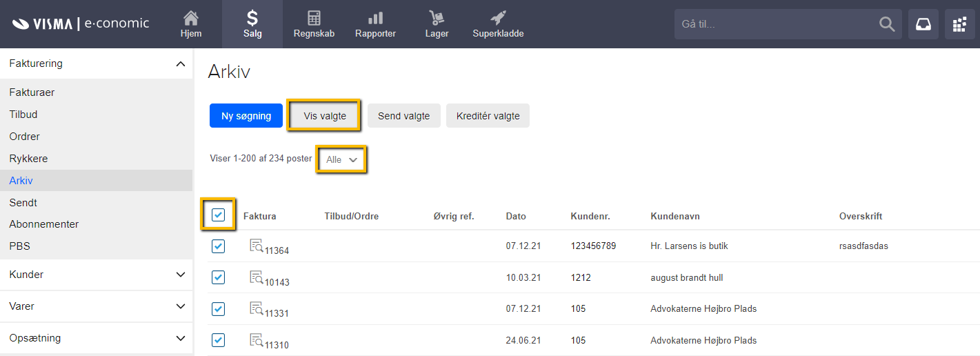
Task: Toggle the select-all checkbox in header
Action: pos(218,215)
